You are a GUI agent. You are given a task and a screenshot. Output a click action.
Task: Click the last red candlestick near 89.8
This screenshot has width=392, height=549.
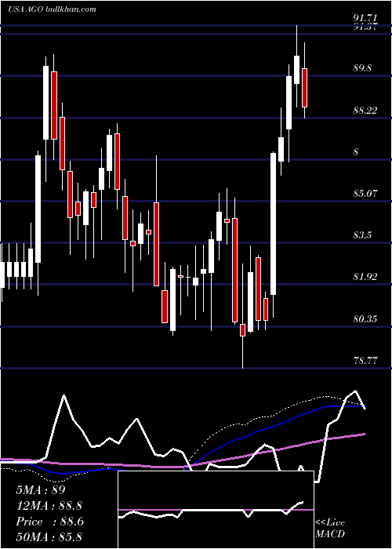click(304, 88)
